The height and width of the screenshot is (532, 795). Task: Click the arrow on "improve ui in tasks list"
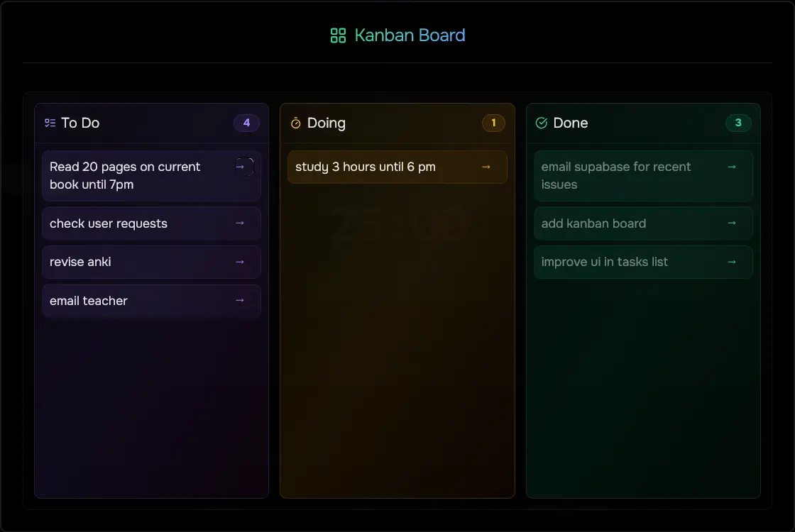(732, 262)
